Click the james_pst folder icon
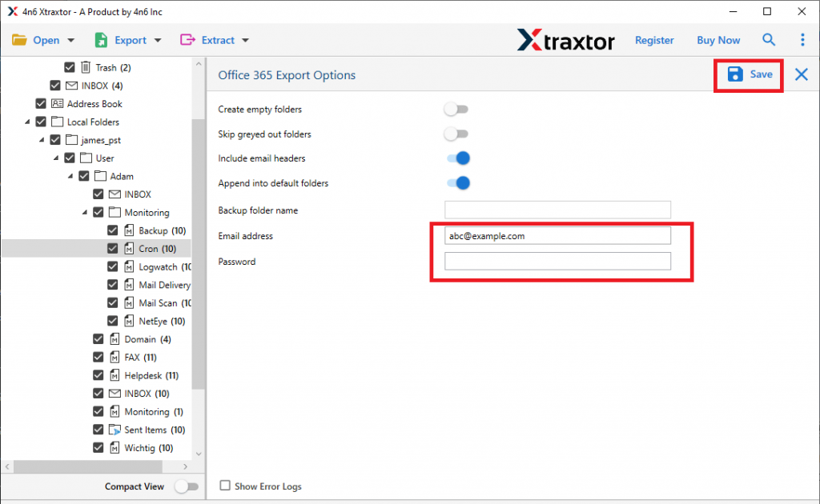 click(x=71, y=140)
